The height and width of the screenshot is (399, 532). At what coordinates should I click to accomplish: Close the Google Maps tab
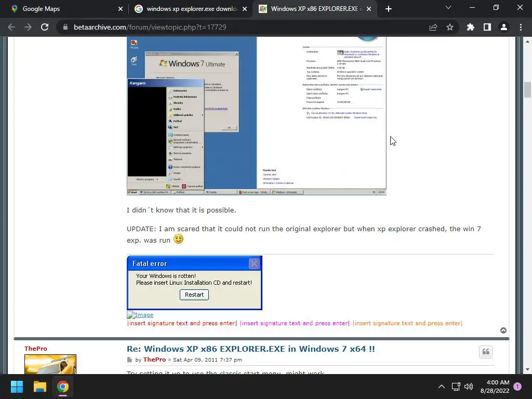(121, 9)
